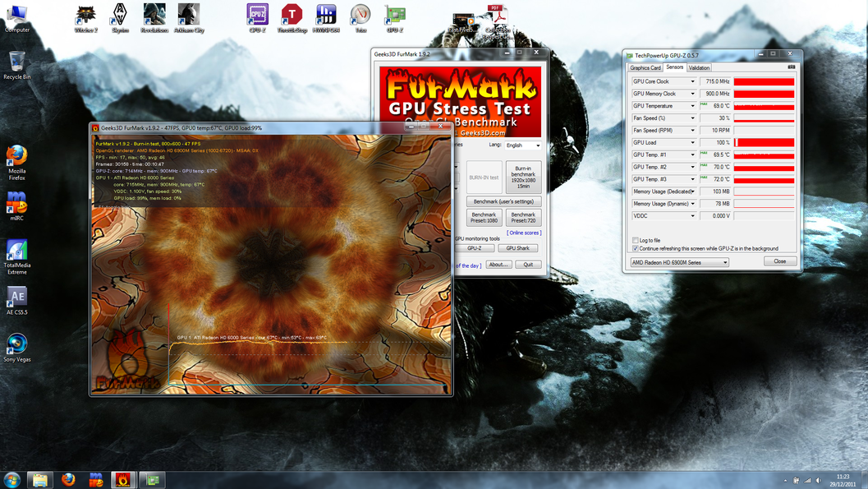This screenshot has width=868, height=489.
Task: Select the Sensors tab in GPU-Z
Action: (674, 67)
